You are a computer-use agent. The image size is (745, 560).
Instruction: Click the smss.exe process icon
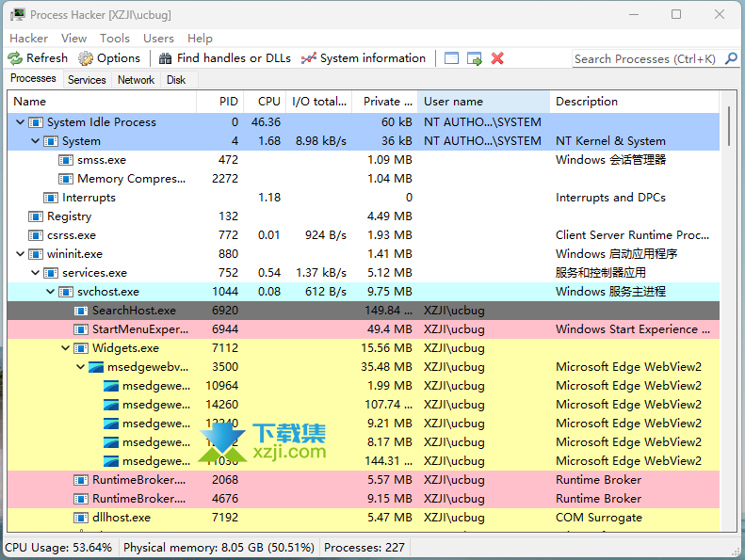point(66,160)
